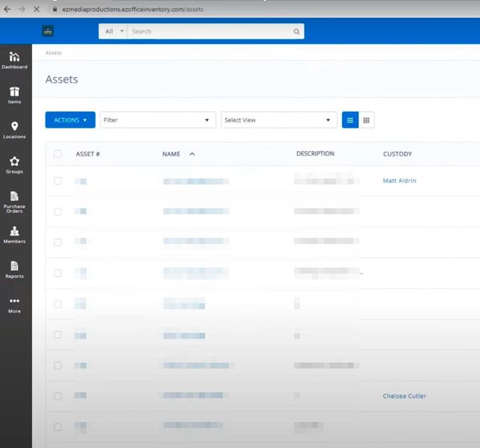This screenshot has height=448, width=480.
Task: Click the DESCRIPTION column header
Action: 315,154
